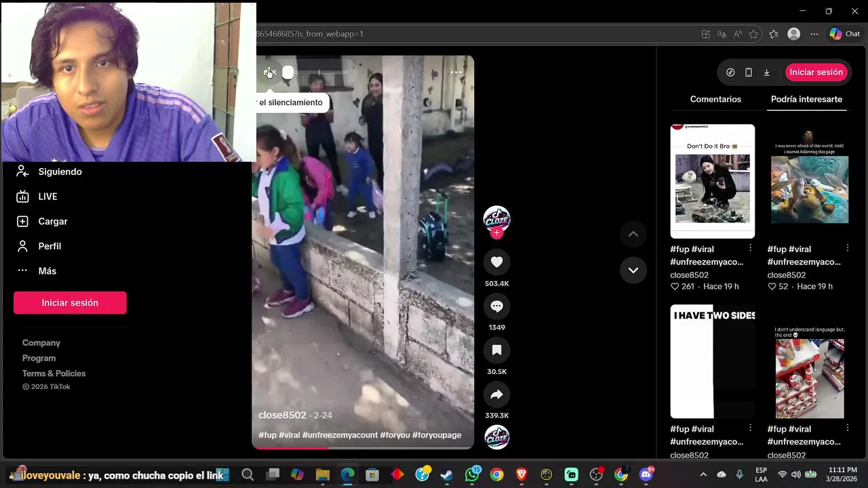Open Edge settings and more menu

(814, 34)
